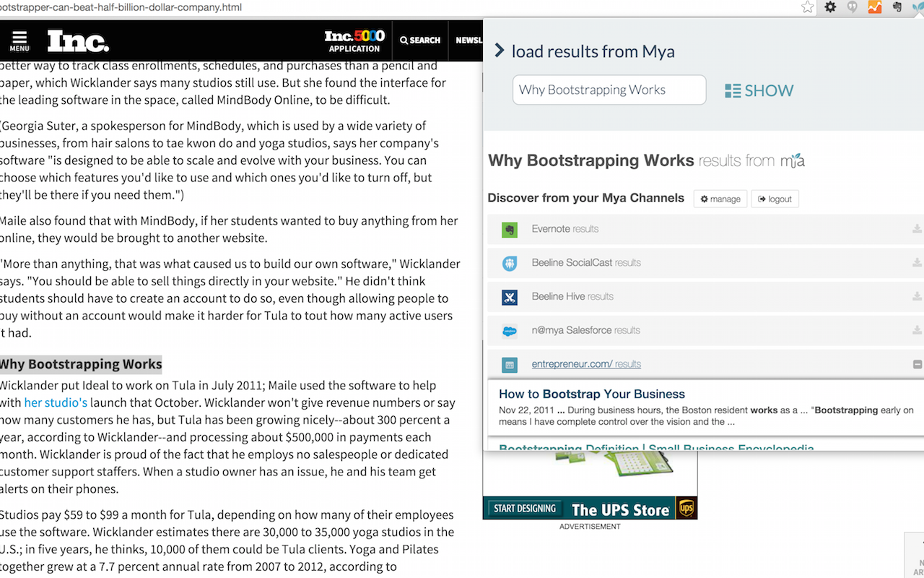Expand Beeline SocialCast results arrow
This screenshot has height=578, width=924.
[x=917, y=263]
